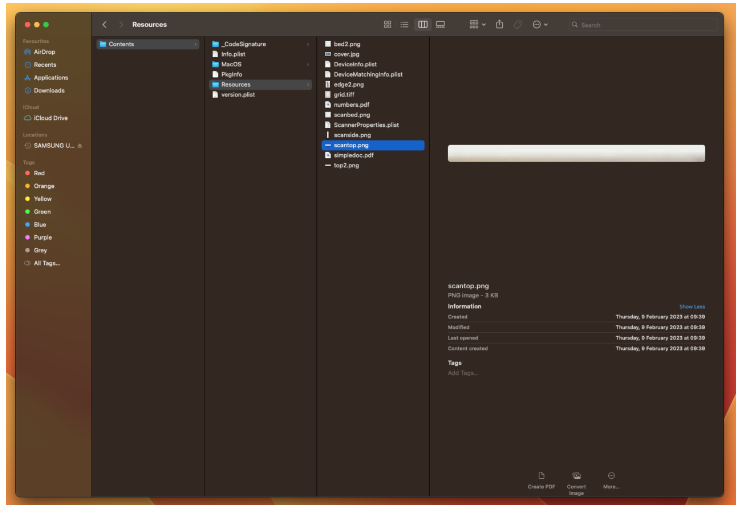This screenshot has height=512, width=743.
Task: Go back with the toolbar back arrow
Action: coord(104,25)
